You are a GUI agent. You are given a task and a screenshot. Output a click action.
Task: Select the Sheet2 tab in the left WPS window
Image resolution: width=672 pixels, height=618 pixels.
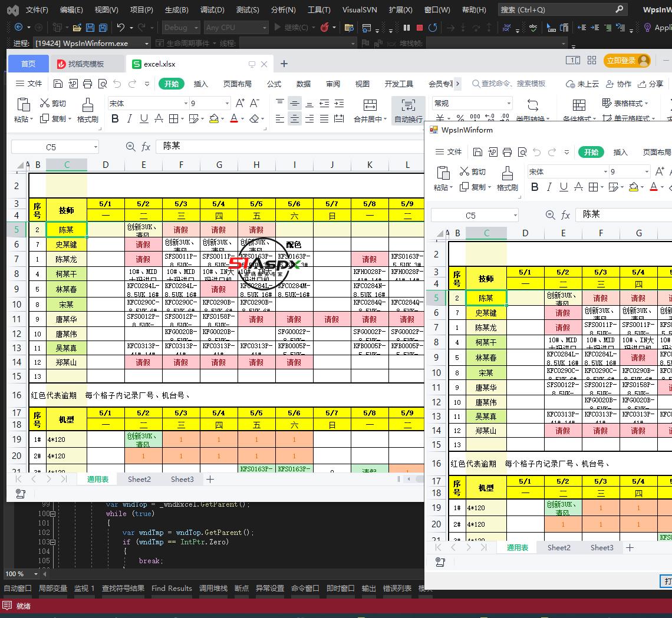click(139, 479)
